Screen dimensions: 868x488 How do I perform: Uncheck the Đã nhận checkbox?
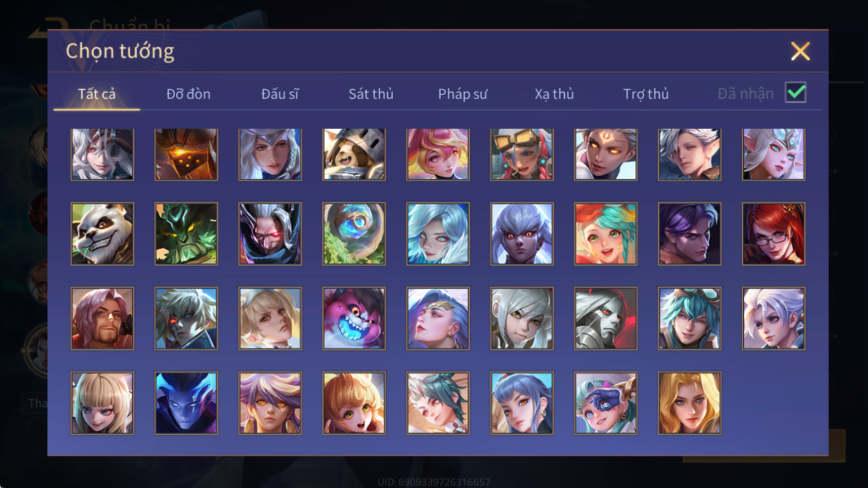pos(795,92)
